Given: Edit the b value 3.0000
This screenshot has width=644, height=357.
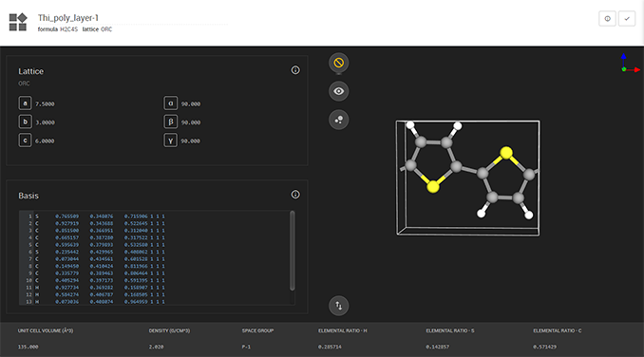Looking at the screenshot, I should (x=45, y=122).
